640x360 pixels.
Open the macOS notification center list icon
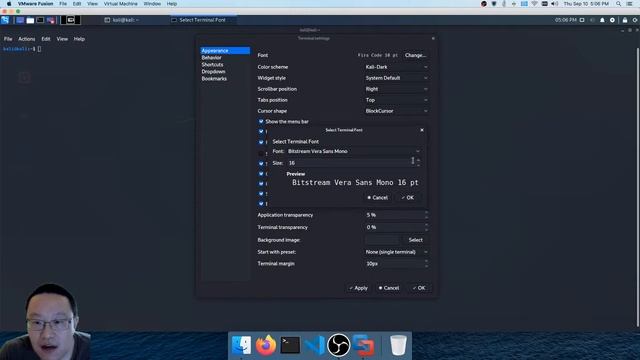pos(630,4)
